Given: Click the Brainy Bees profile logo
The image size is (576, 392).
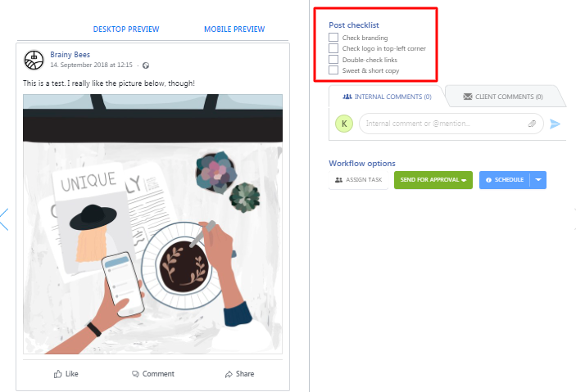Looking at the screenshot, I should (x=34, y=60).
